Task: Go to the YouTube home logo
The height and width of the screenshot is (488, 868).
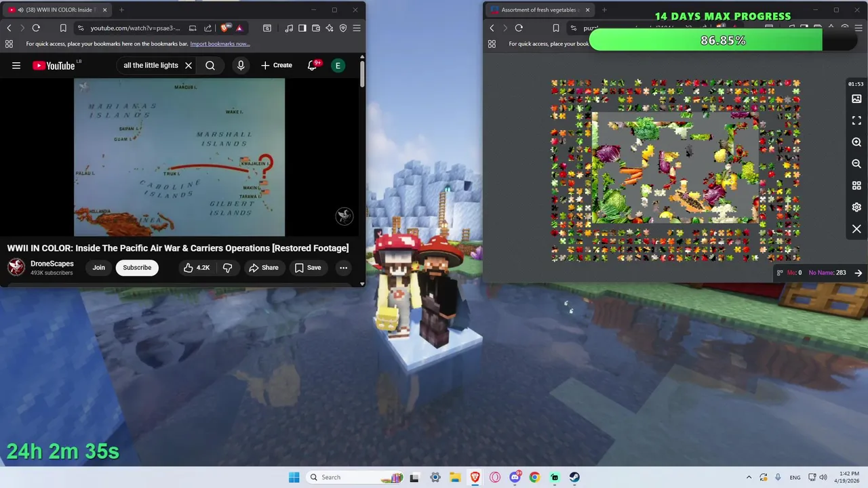Action: click(x=54, y=66)
